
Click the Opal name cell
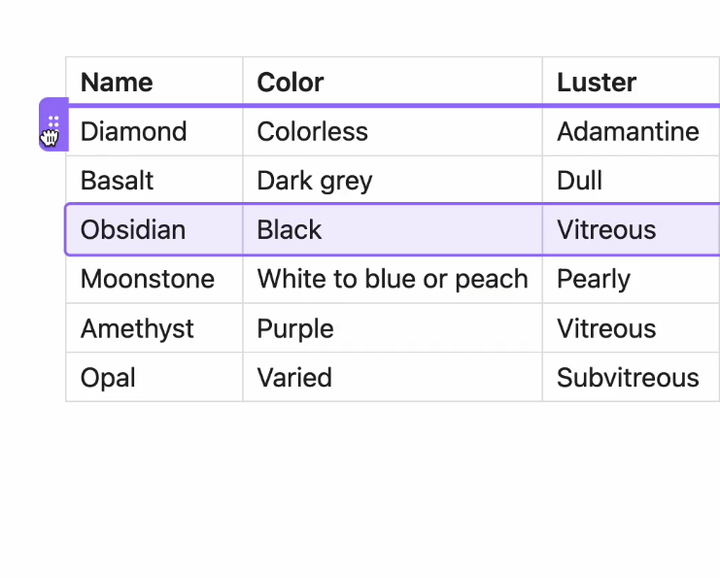(x=108, y=377)
